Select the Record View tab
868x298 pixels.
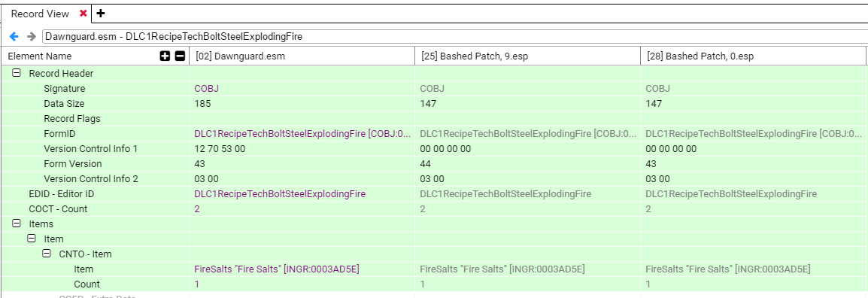tap(40, 14)
